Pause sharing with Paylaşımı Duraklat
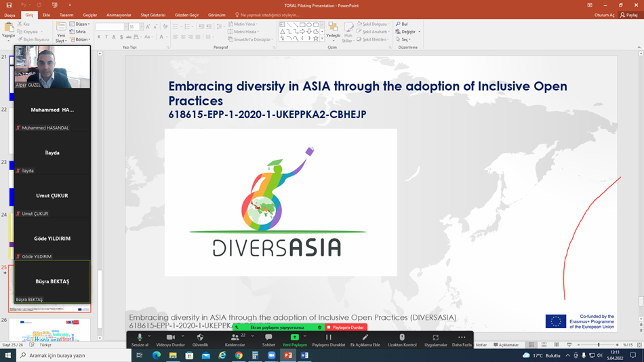Image resolution: width=644 pixels, height=362 pixels. (x=329, y=338)
